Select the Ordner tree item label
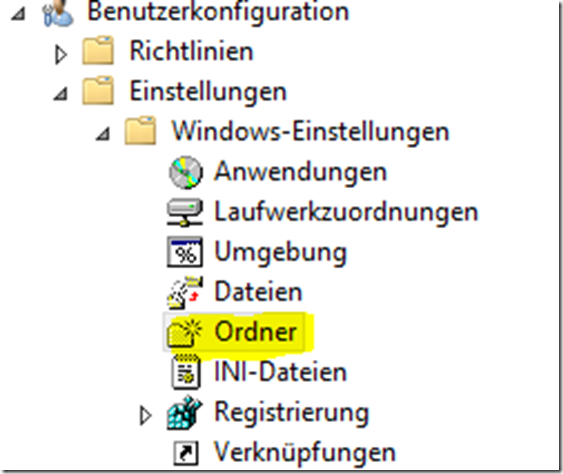Image resolution: width=563 pixels, height=474 pixels. click(255, 331)
